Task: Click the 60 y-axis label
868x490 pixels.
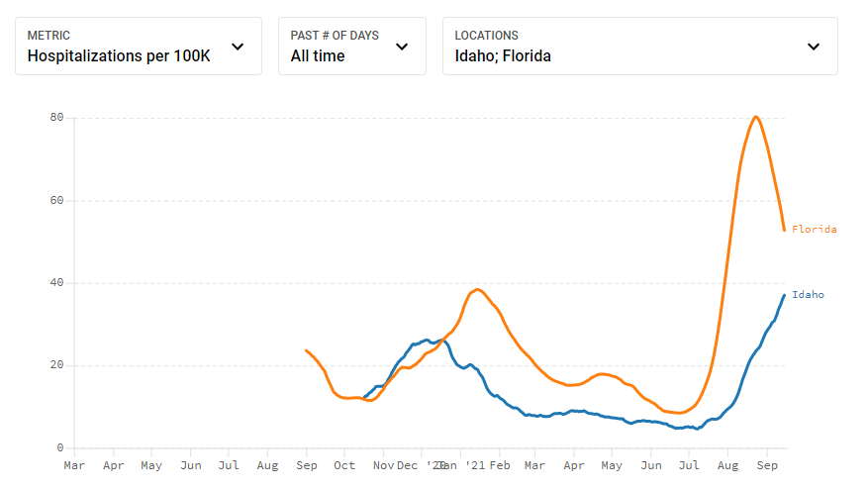Action: [x=57, y=201]
